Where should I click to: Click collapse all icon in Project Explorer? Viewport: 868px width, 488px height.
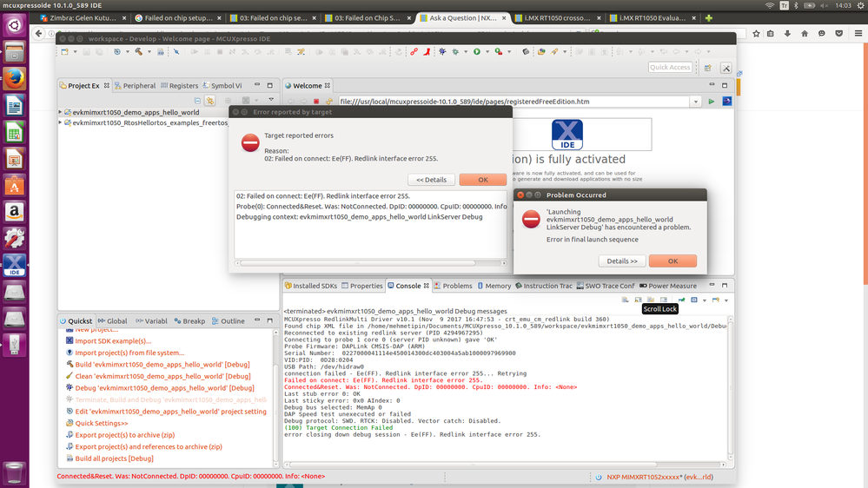pos(197,100)
